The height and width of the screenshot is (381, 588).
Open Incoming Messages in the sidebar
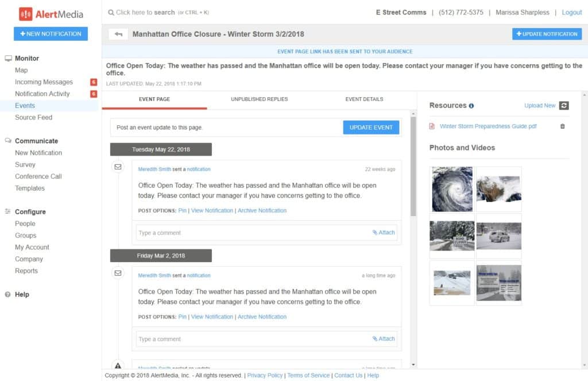[x=44, y=82]
